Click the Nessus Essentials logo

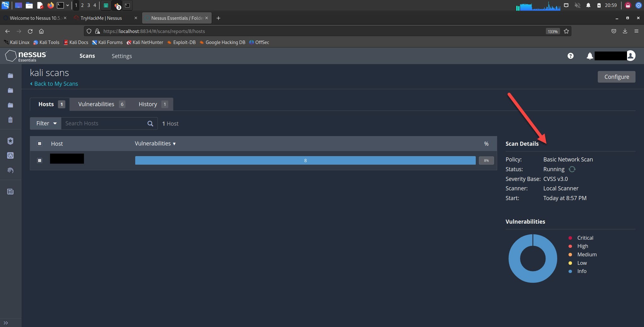click(26, 56)
